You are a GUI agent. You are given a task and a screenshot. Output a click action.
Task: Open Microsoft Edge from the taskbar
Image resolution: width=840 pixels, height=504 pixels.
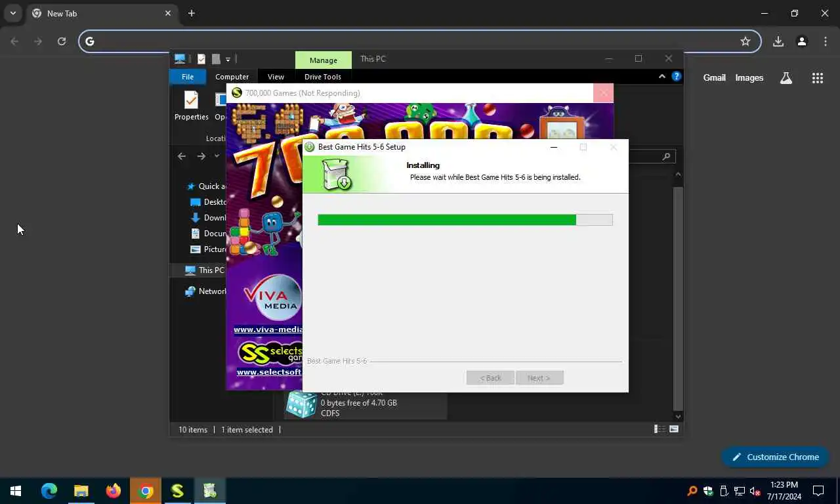[49, 491]
